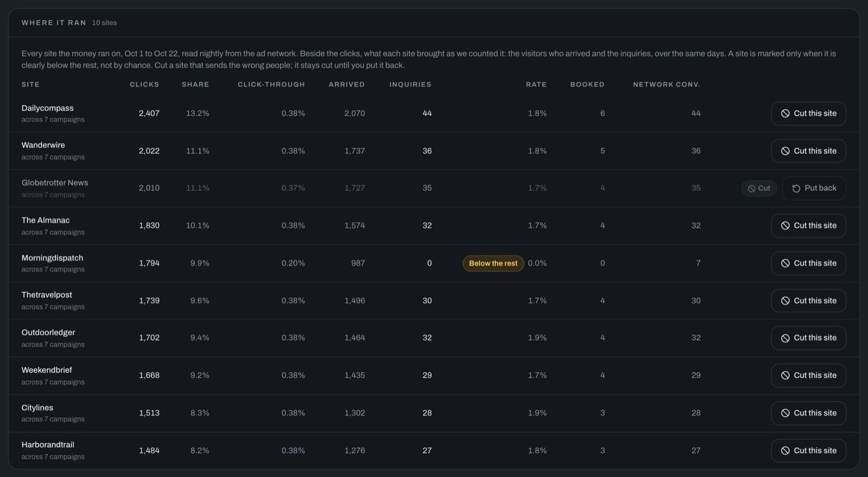Image resolution: width=868 pixels, height=477 pixels.
Task: Select the Inquiries column header
Action: tap(411, 85)
